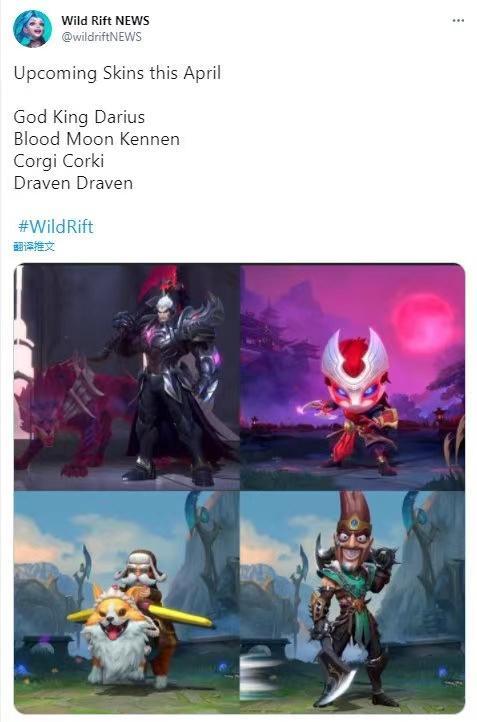Click the 'Draven Draven' text line
The width and height of the screenshot is (477, 722).
[x=73, y=183]
